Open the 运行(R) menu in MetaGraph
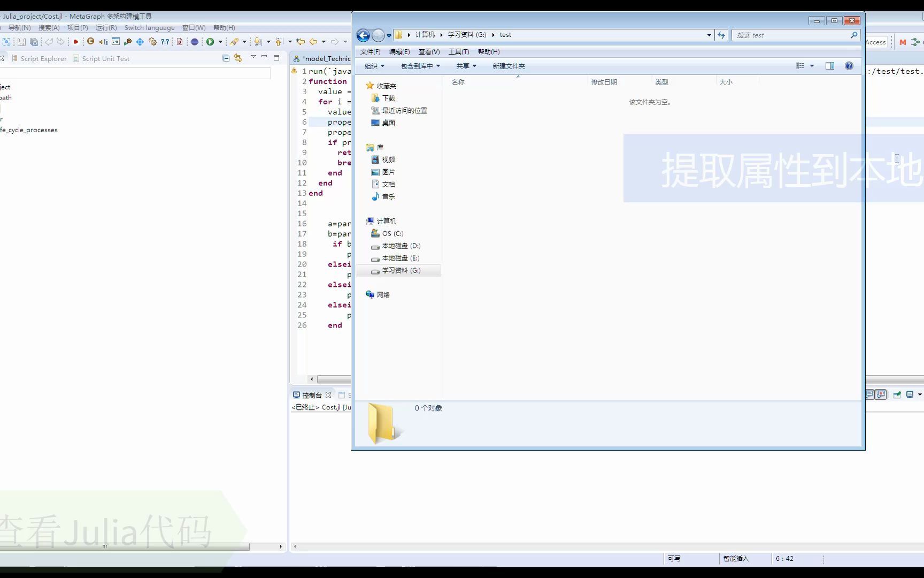 pyautogui.click(x=106, y=28)
